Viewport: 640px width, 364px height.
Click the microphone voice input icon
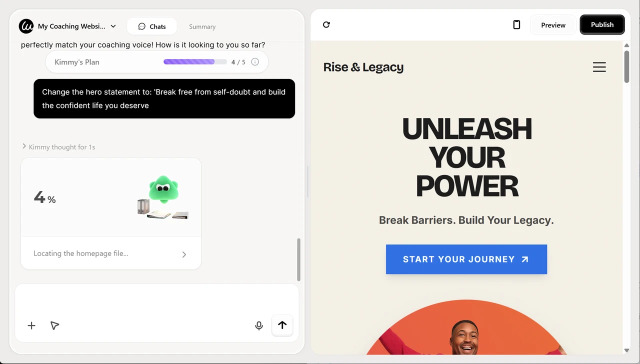coord(259,325)
